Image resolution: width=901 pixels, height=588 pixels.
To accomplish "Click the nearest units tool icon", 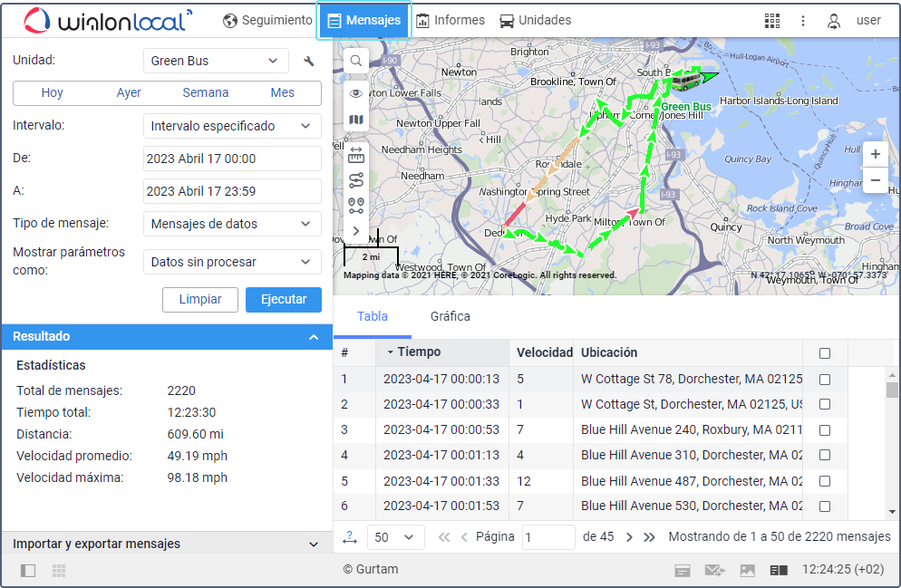I will click(356, 206).
